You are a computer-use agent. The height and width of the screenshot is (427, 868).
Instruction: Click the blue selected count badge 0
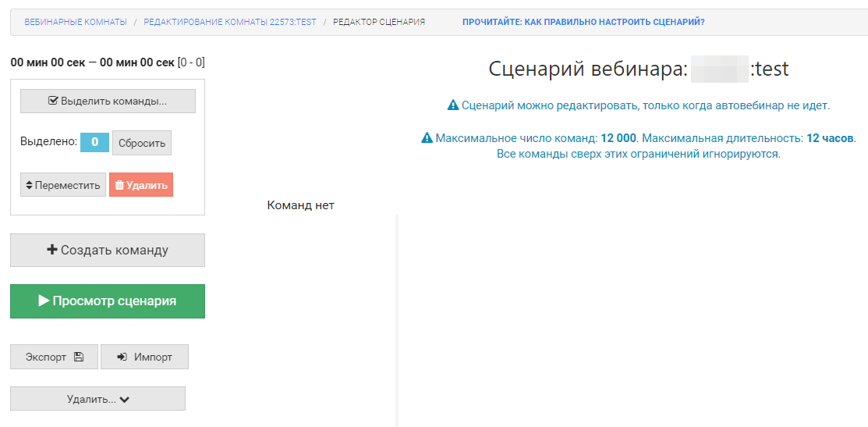point(94,142)
